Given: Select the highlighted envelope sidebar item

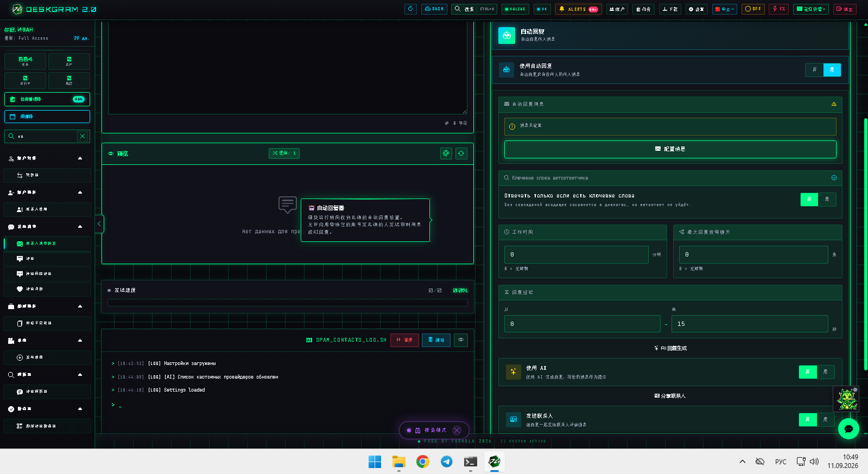Looking at the screenshot, I should click(x=47, y=244).
